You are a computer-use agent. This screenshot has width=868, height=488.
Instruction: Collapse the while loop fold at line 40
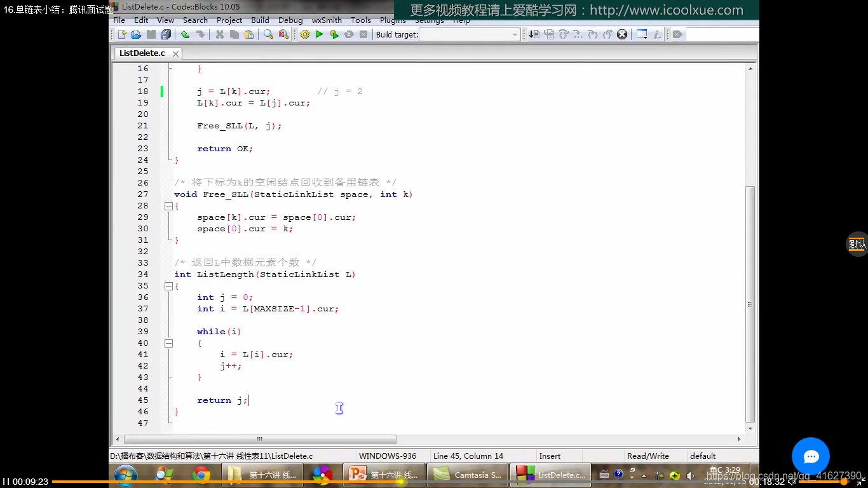(x=168, y=343)
